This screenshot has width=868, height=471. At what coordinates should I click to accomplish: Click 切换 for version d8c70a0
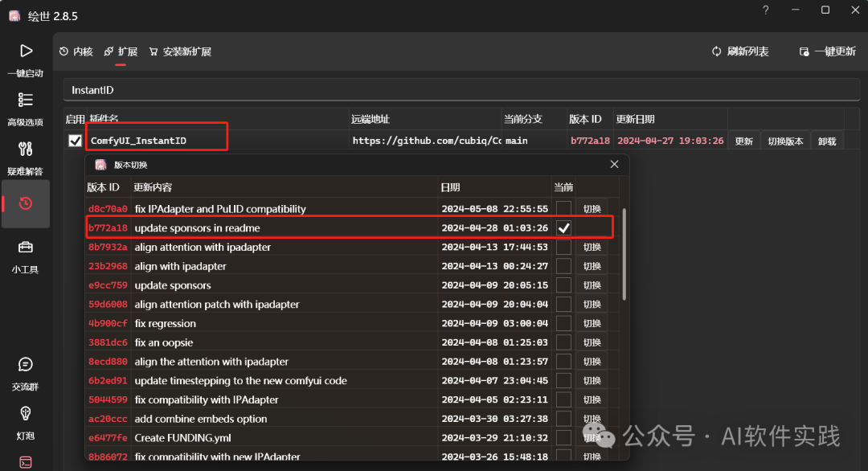[592, 209]
